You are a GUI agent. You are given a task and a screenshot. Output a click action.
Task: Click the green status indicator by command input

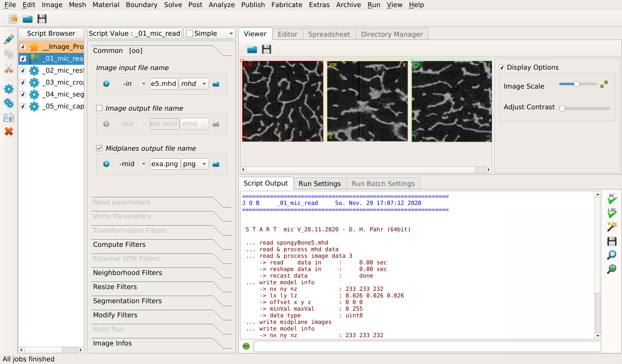click(x=246, y=346)
